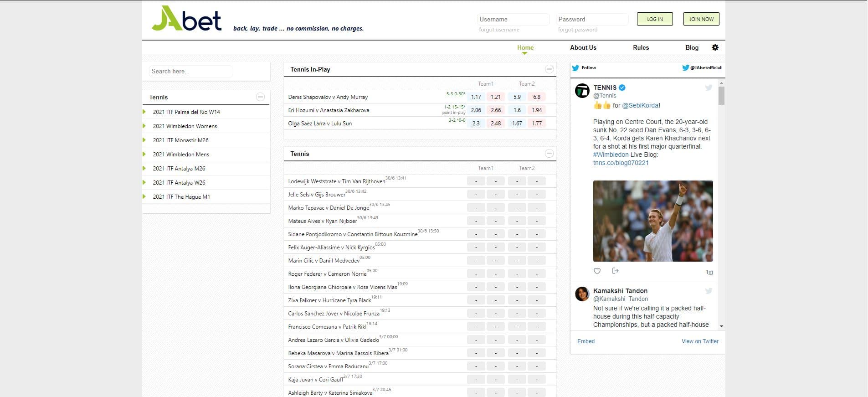Screen dimensions: 868x397
Task: Click the Twitter feed scrollbar thumb
Action: point(721,96)
